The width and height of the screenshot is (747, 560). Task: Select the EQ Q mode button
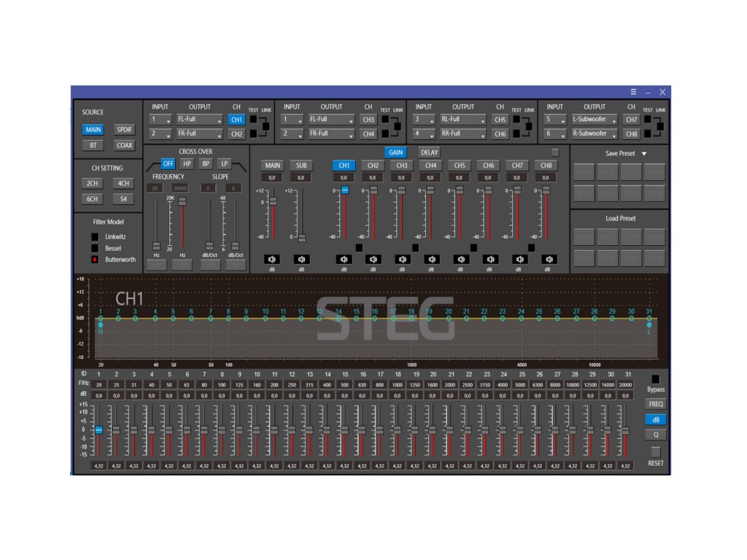tap(656, 435)
